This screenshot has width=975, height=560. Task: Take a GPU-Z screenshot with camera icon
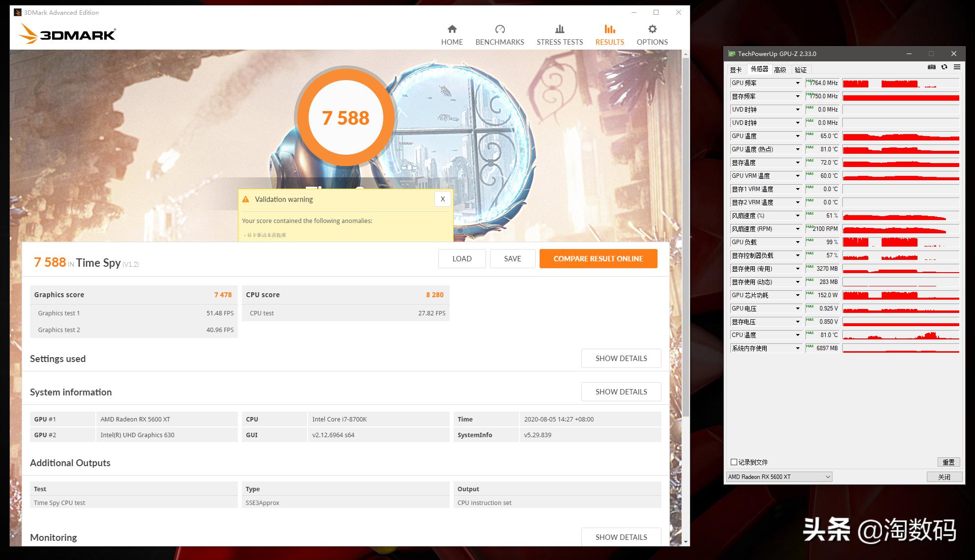click(x=931, y=67)
